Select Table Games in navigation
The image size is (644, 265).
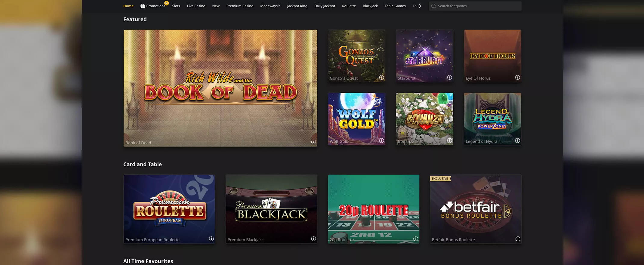click(x=395, y=6)
